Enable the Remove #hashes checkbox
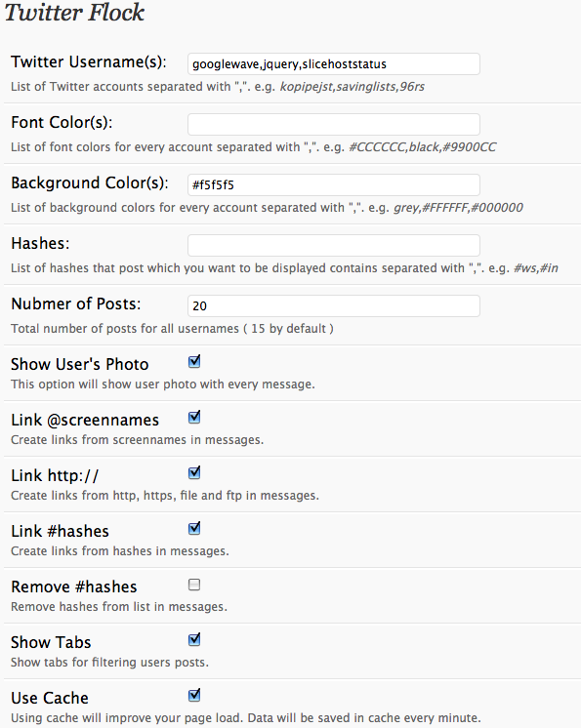 point(194,585)
